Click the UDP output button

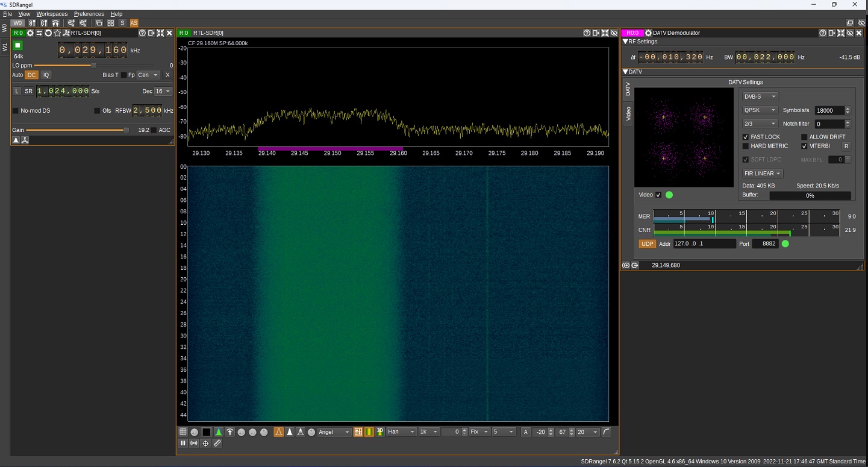pyautogui.click(x=647, y=244)
